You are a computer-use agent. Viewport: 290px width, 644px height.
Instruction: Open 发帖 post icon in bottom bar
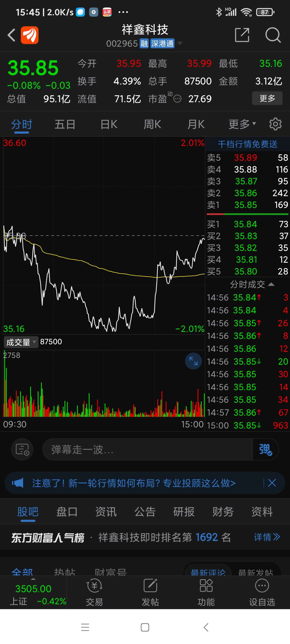(150, 593)
